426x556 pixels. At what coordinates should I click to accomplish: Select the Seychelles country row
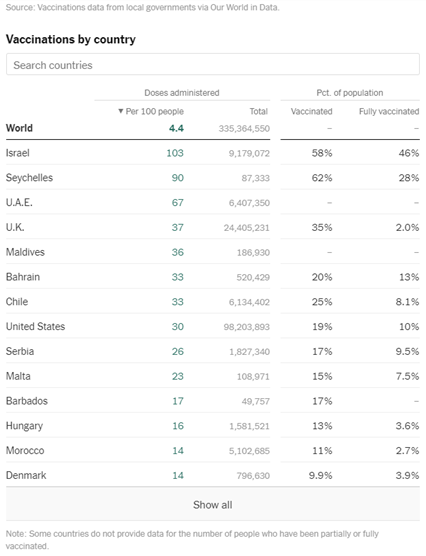(213, 178)
